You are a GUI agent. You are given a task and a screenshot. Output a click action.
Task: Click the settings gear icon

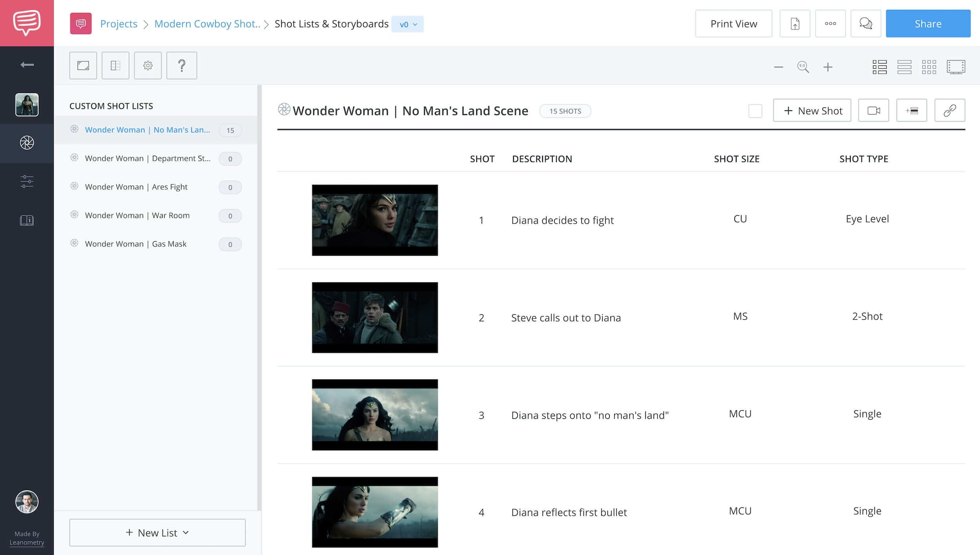coord(148,65)
